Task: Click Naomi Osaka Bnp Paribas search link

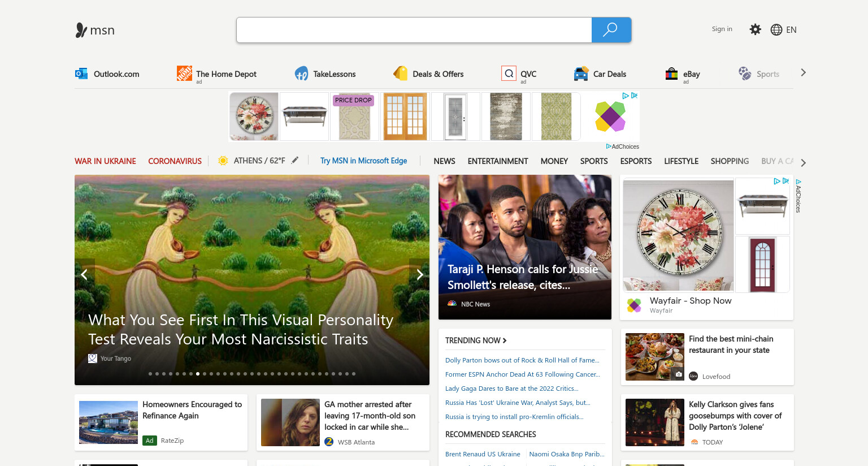Action: click(x=567, y=454)
